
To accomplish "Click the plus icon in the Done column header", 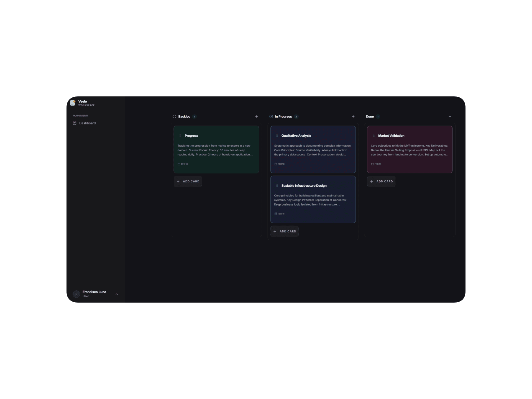I will pyautogui.click(x=450, y=117).
